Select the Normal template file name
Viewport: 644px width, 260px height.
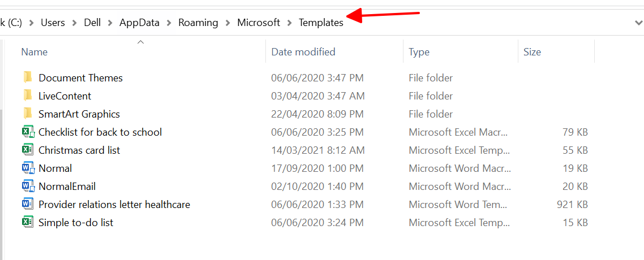55,168
